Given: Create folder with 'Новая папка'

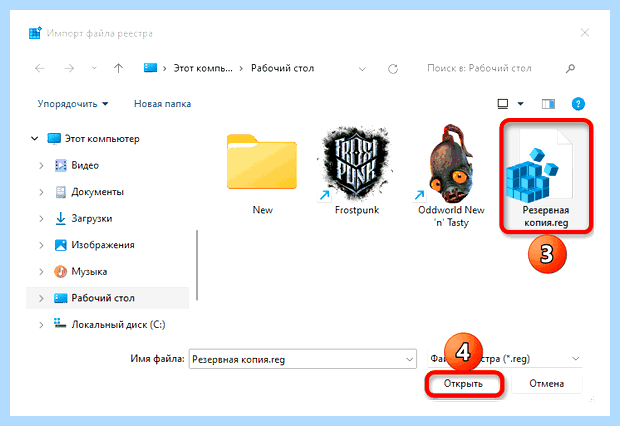Looking at the screenshot, I should pyautogui.click(x=163, y=104).
